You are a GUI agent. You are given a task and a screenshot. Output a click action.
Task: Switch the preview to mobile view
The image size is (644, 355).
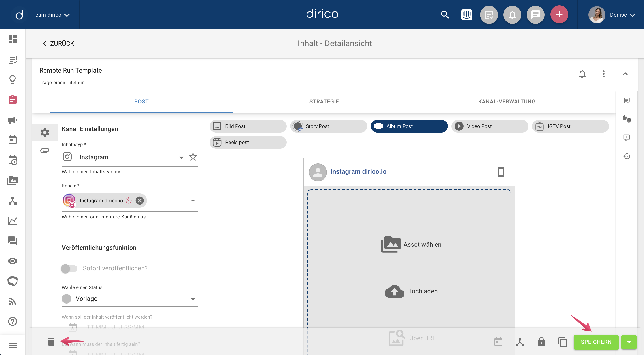coord(501,172)
